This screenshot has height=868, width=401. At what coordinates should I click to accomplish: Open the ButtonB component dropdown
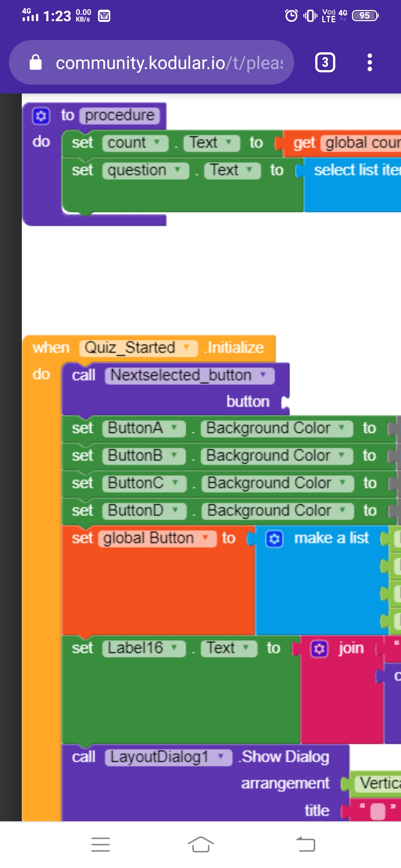tap(144, 456)
